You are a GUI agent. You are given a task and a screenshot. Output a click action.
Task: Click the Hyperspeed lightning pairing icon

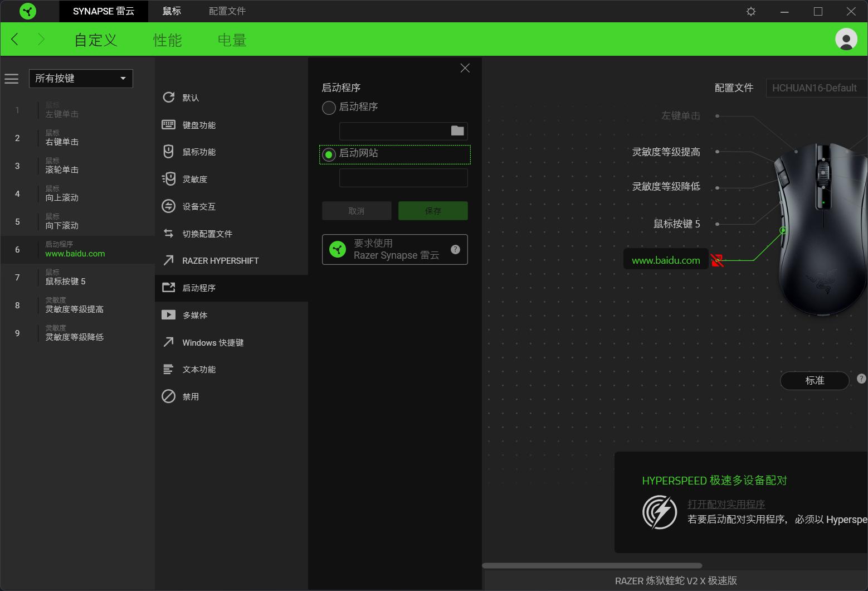point(660,512)
